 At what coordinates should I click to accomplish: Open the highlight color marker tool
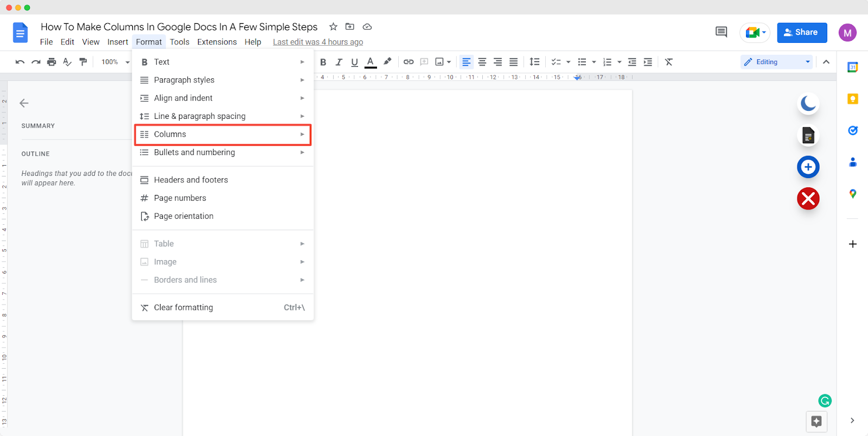tap(387, 62)
